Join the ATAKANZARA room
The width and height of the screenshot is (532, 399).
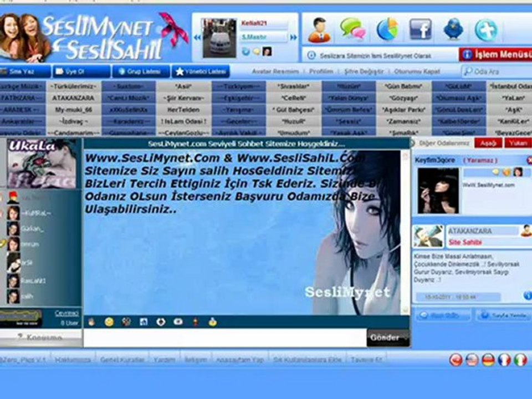pos(74,98)
